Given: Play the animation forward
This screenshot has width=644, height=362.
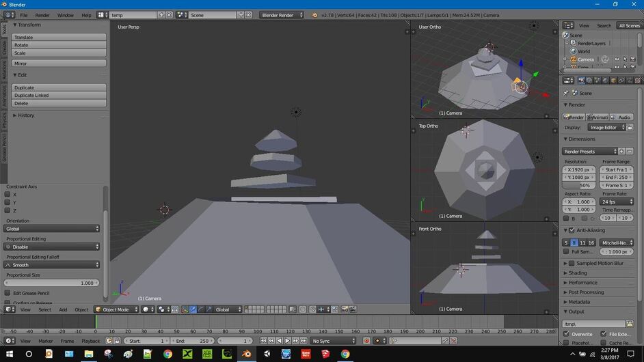Looking at the screenshot, I should coord(287,341).
